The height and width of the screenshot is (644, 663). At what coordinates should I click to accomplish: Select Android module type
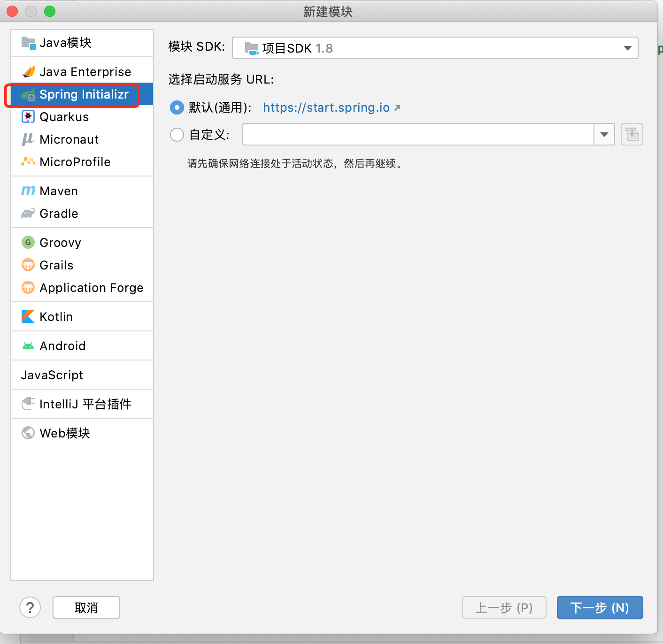tap(82, 346)
